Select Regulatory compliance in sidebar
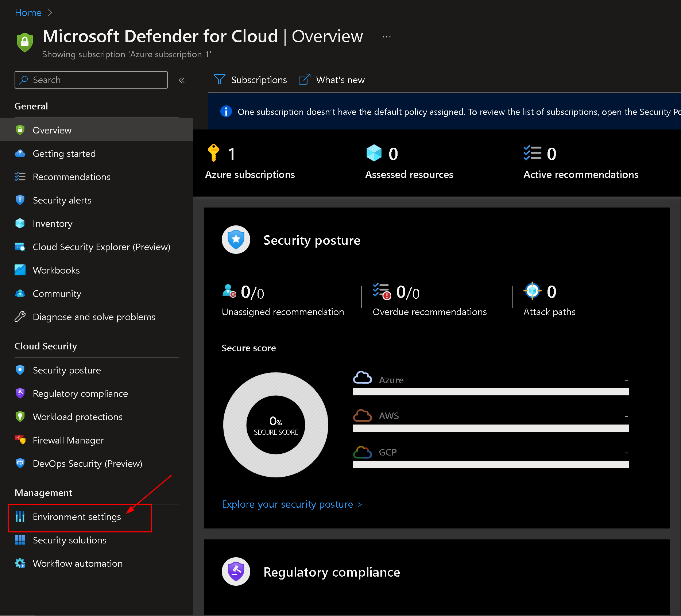This screenshot has width=681, height=616. point(80,394)
